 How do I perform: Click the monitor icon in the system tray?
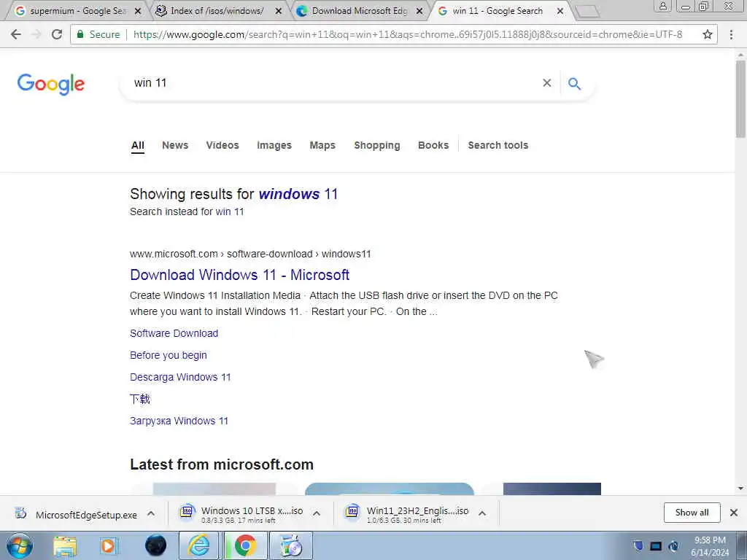click(656, 546)
